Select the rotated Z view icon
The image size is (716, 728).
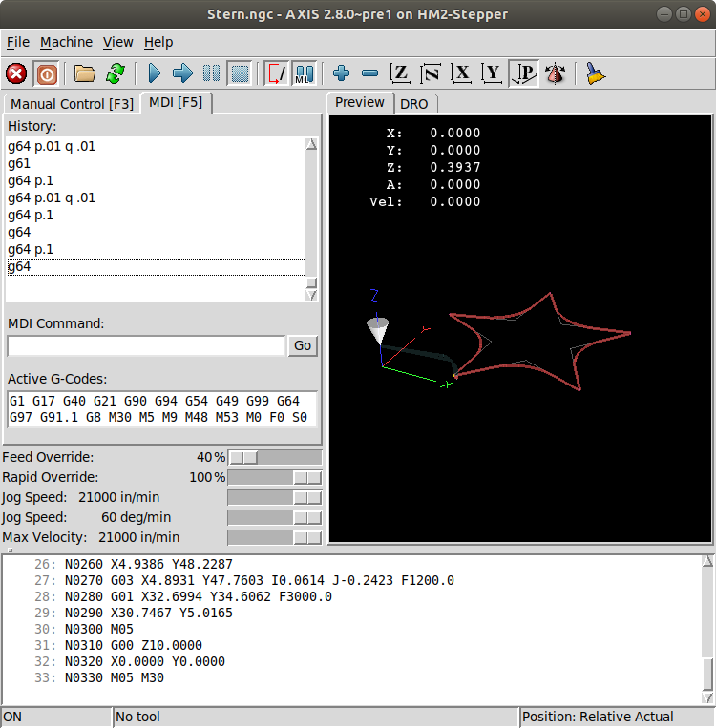[x=431, y=73]
